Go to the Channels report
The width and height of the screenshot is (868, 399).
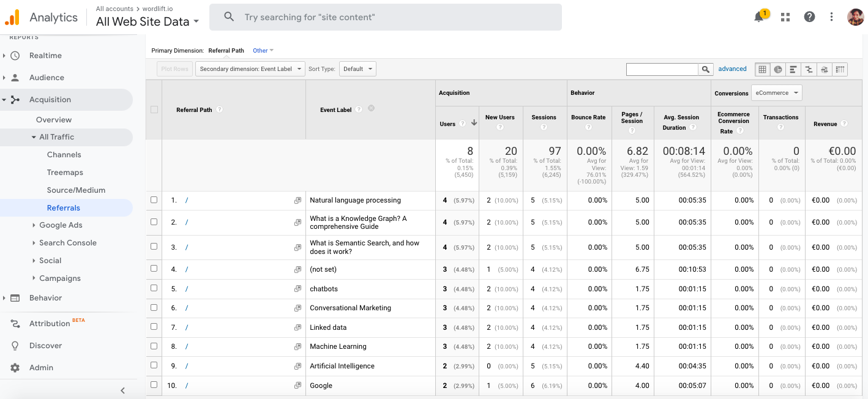coord(64,155)
